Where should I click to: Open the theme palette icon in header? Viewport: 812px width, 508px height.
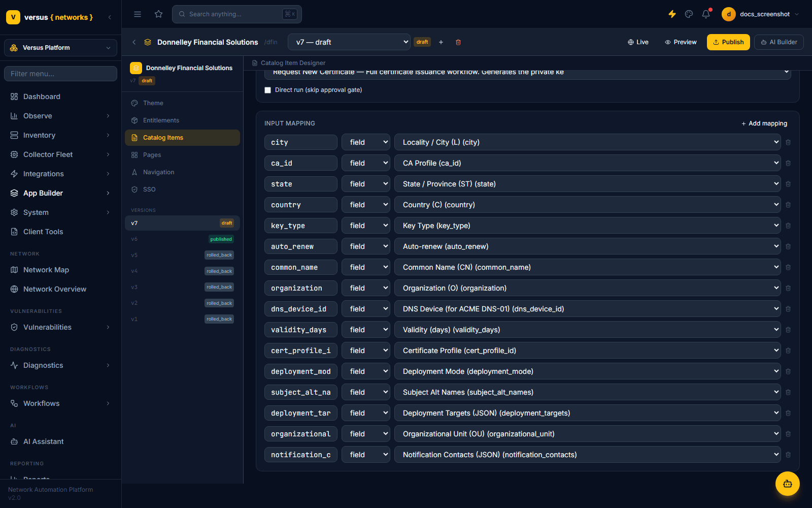[689, 14]
